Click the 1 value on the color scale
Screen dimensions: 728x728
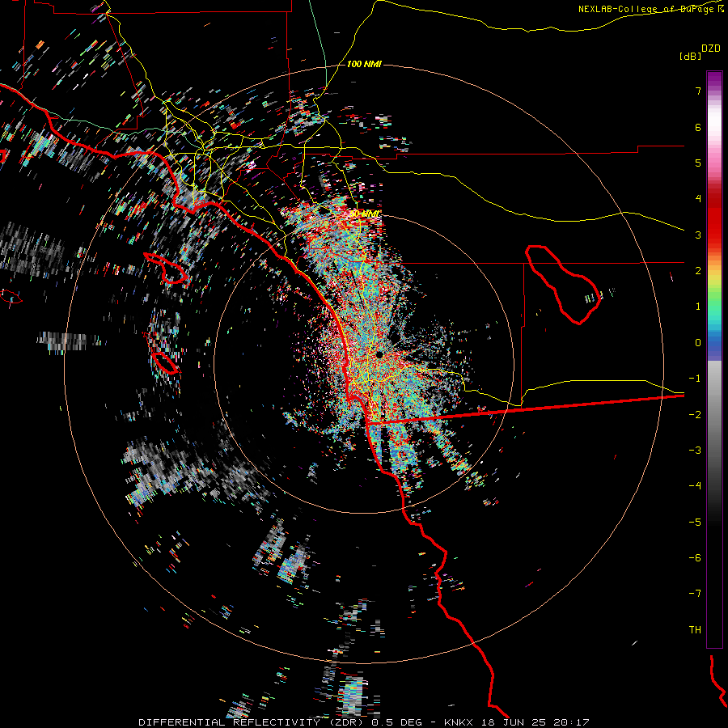(x=698, y=307)
